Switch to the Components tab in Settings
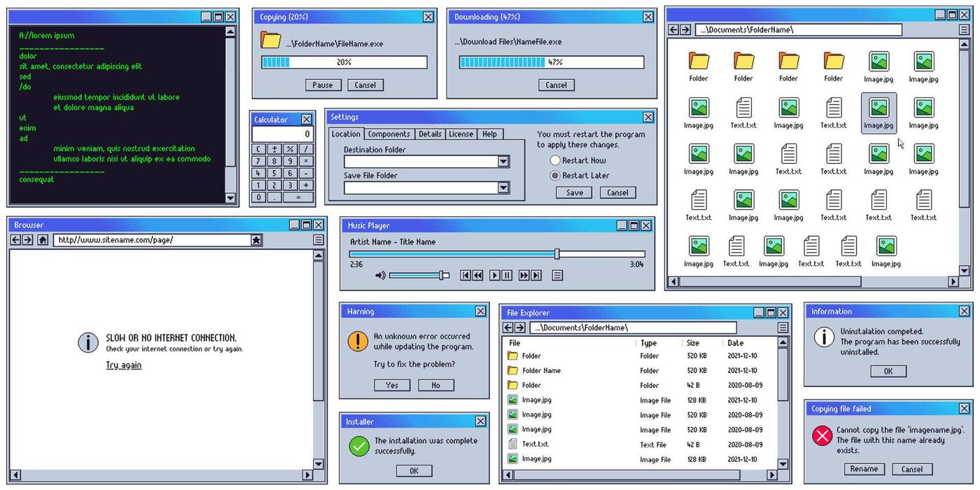Image resolution: width=980 pixels, height=490 pixels. tap(388, 134)
